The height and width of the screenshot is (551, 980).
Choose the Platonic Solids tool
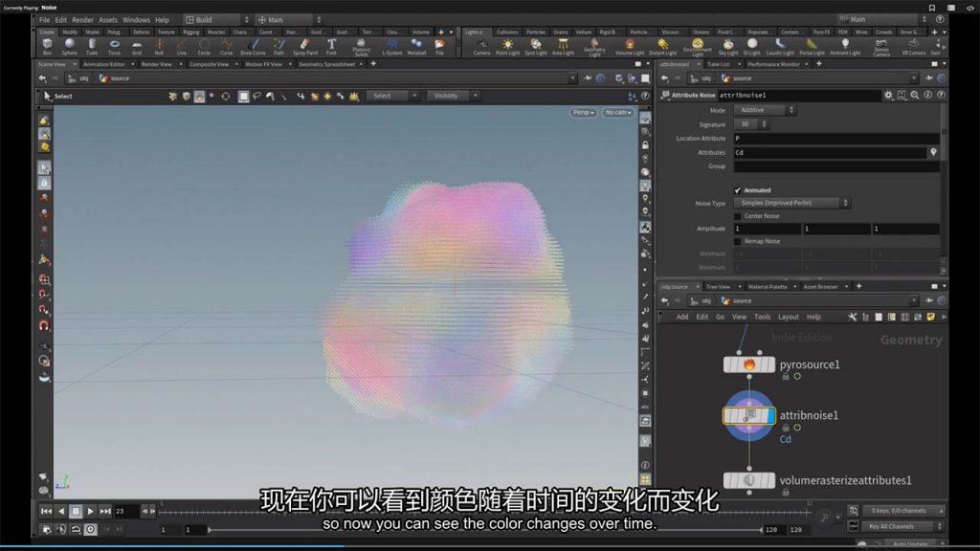click(x=361, y=47)
